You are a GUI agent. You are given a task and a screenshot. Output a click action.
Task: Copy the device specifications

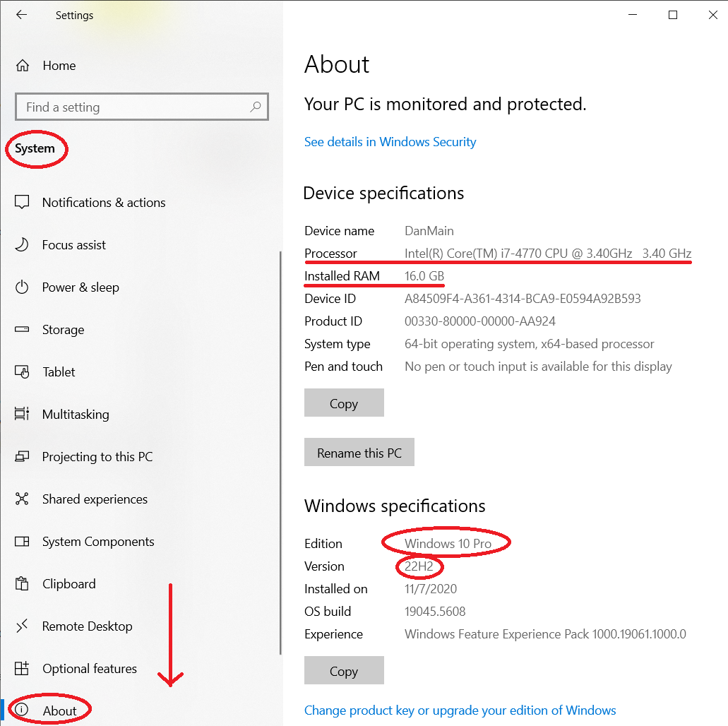coord(344,403)
